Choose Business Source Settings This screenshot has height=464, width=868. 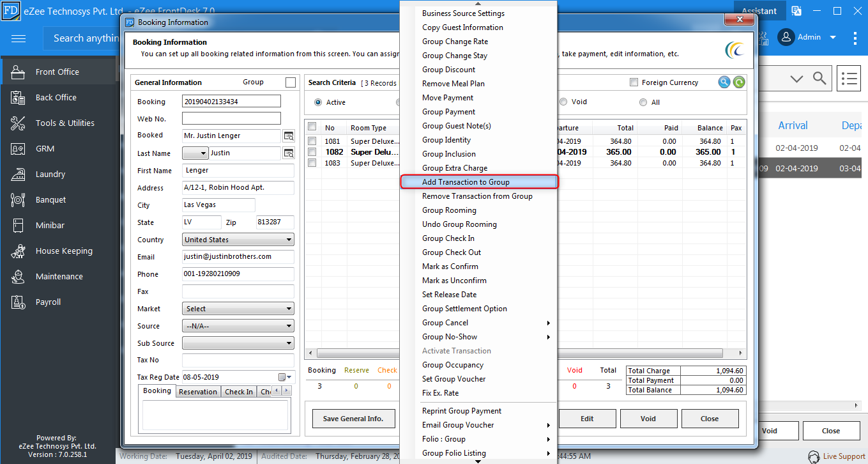(x=478, y=13)
